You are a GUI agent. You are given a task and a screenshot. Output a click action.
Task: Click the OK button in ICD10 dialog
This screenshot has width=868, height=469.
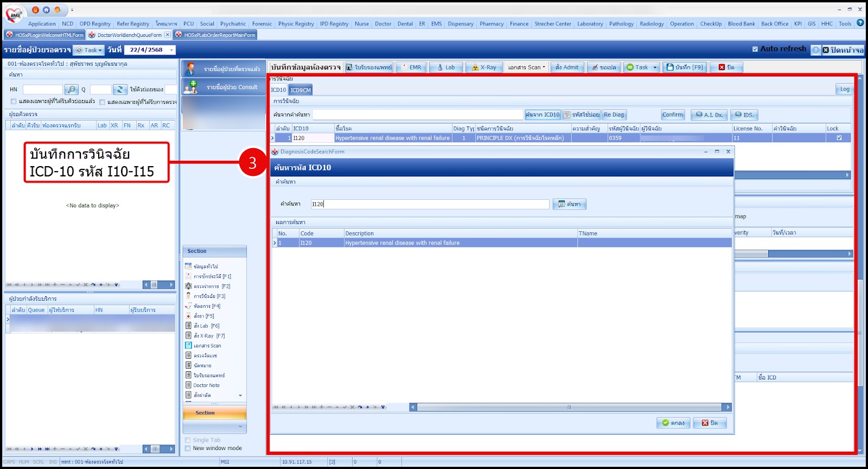pos(673,423)
